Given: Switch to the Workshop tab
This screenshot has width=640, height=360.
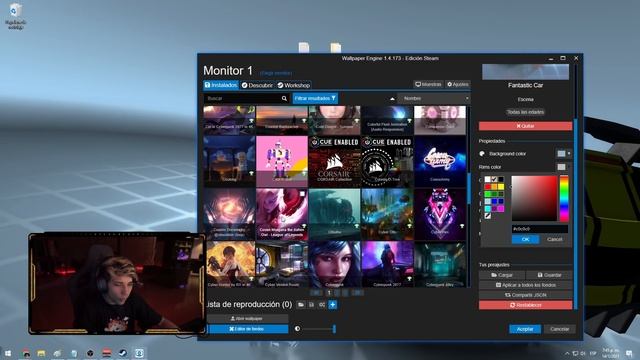Looking at the screenshot, I should point(293,85).
